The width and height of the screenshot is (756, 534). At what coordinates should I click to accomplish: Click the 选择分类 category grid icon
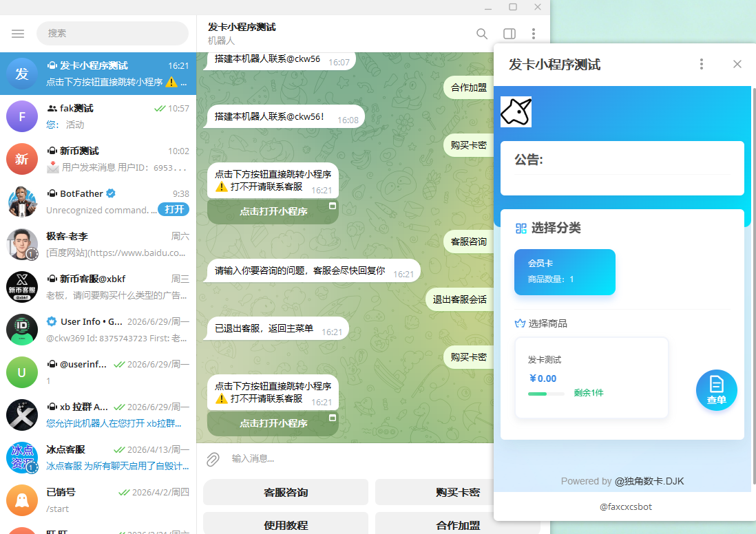521,228
